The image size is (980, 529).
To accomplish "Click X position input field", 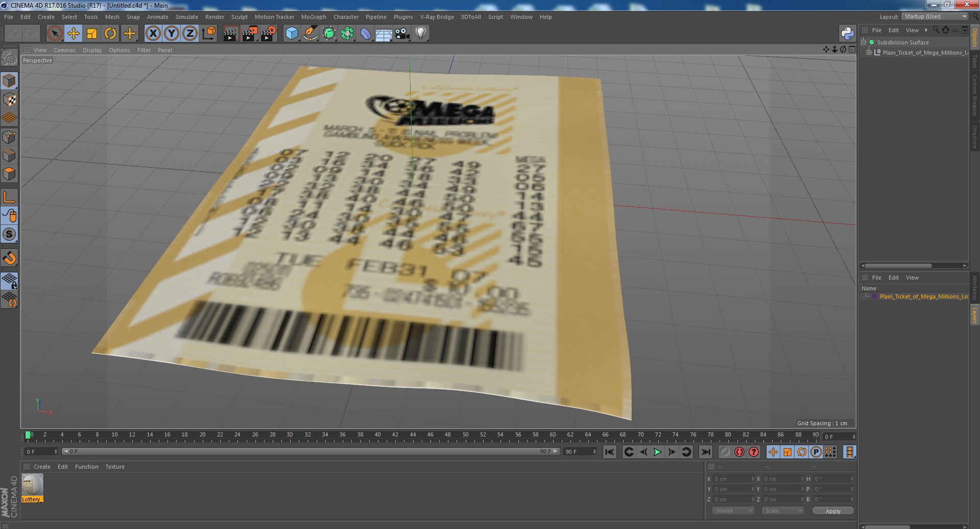I will [x=733, y=479].
